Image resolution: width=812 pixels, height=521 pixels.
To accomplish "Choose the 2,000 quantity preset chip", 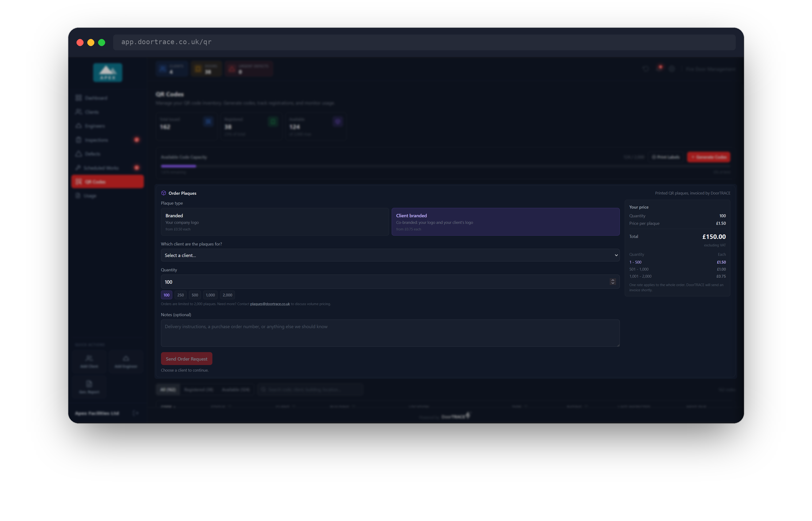I will pyautogui.click(x=227, y=295).
